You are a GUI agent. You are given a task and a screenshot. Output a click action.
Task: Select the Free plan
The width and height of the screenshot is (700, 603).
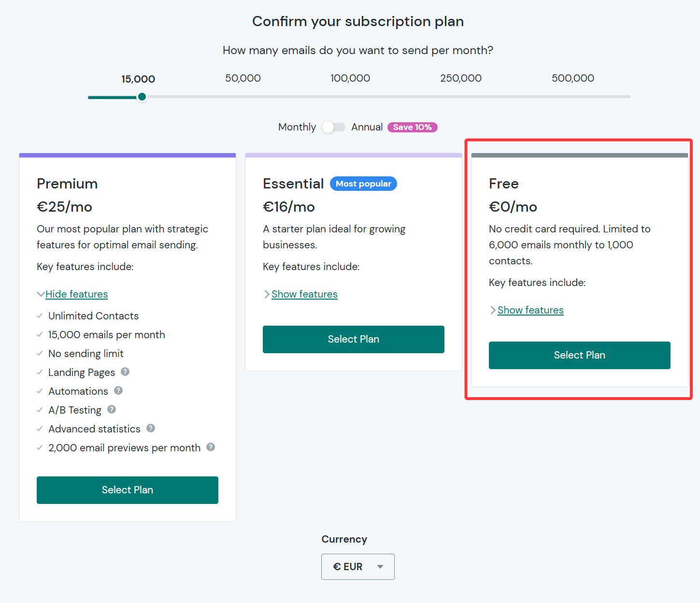click(x=579, y=355)
